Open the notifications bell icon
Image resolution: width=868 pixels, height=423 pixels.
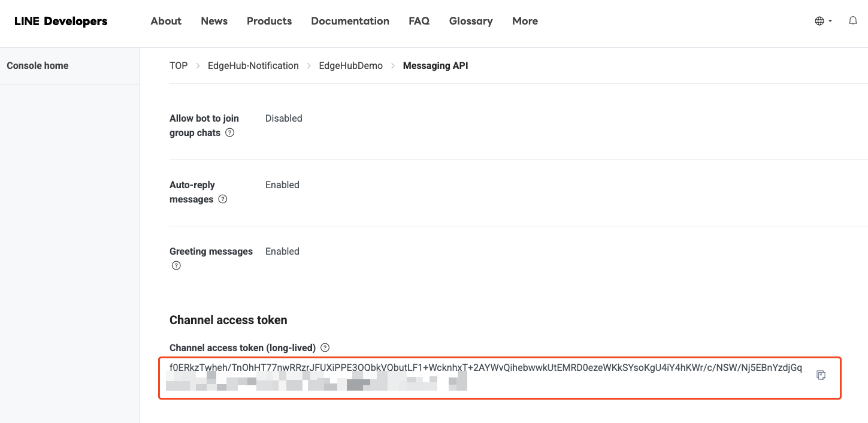coord(852,20)
